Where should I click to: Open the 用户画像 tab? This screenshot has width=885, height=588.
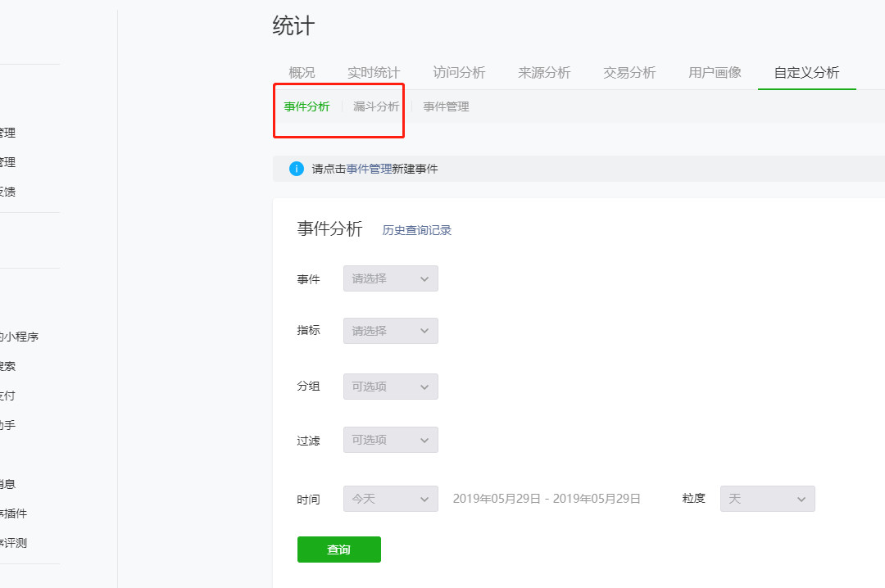[x=715, y=73]
